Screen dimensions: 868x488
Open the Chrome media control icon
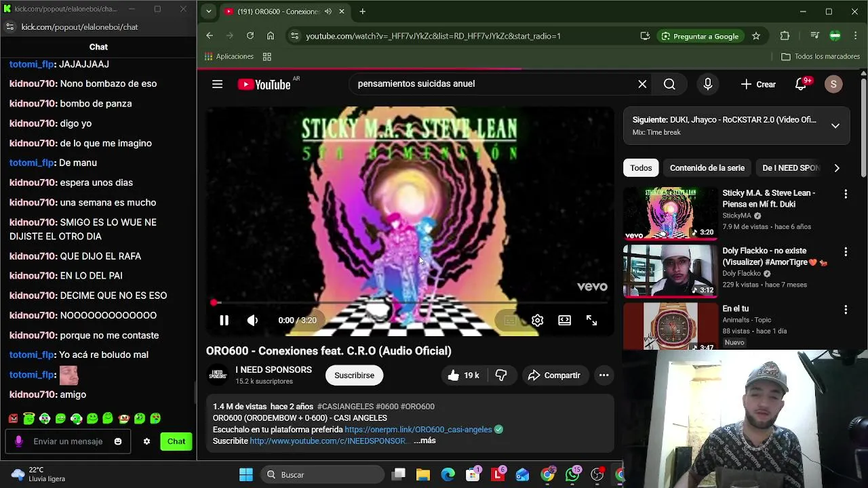[814, 36]
